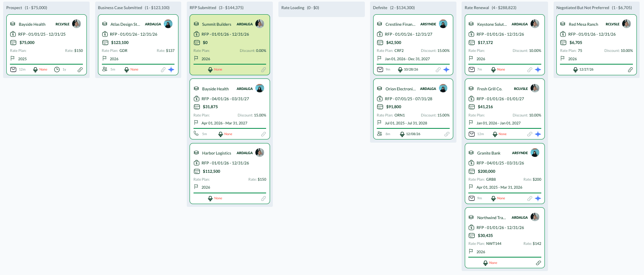Click link icon on Red Mesa Ranch card

(630, 70)
